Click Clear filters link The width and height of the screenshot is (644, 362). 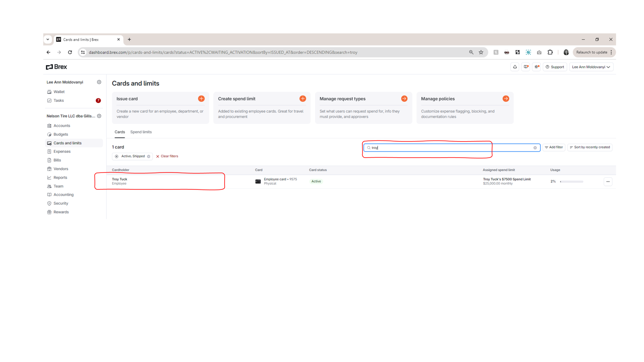point(167,156)
